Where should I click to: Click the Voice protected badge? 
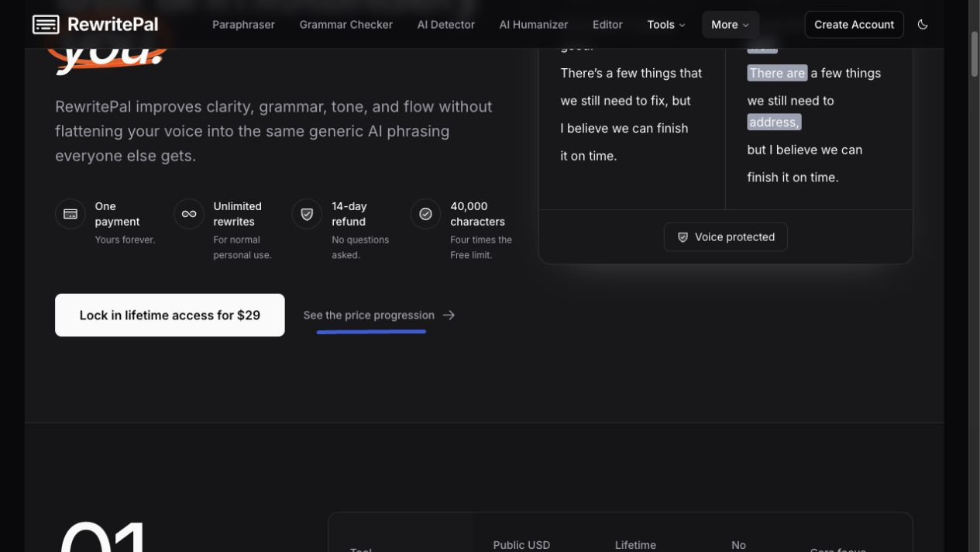tap(725, 237)
